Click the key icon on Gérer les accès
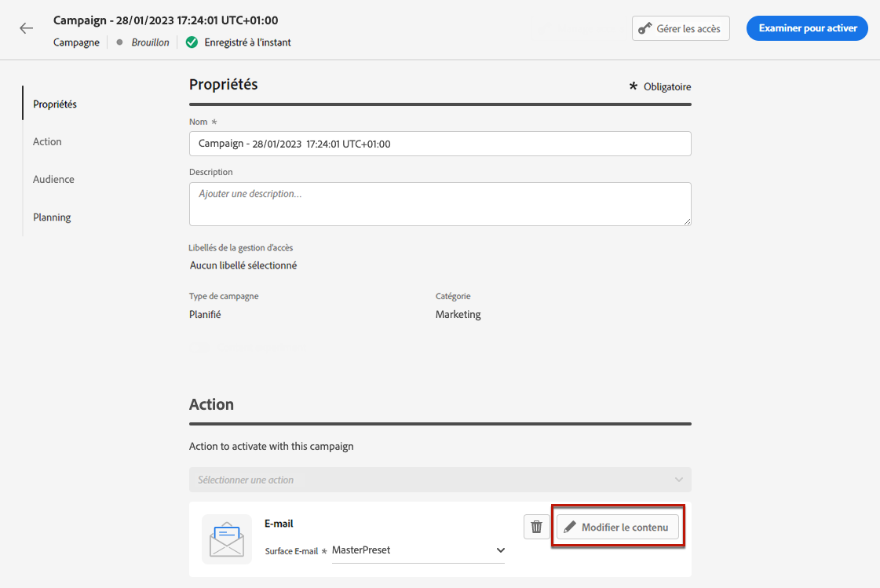 tap(645, 29)
